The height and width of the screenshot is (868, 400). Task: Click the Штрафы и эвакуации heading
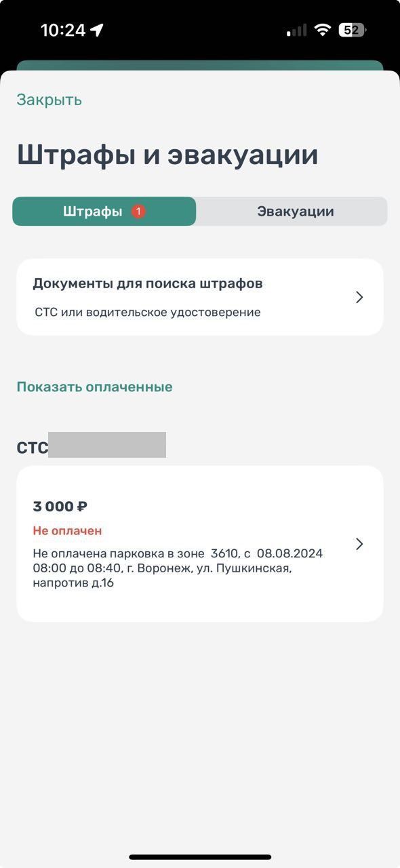167,154
